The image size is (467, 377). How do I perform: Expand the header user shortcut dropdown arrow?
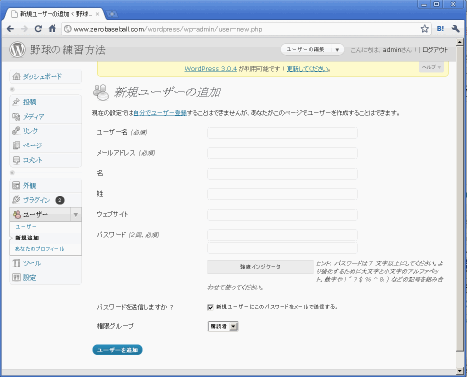(337, 50)
